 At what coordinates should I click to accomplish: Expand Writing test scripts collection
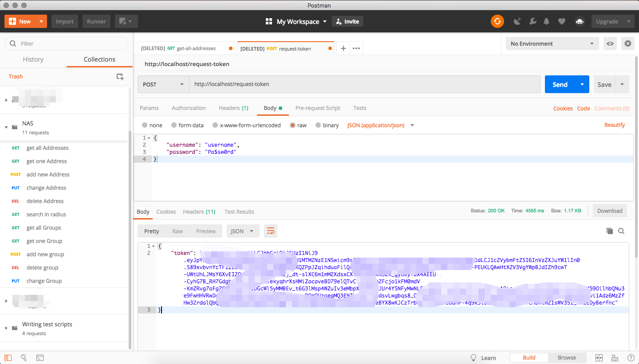[x=6, y=328]
